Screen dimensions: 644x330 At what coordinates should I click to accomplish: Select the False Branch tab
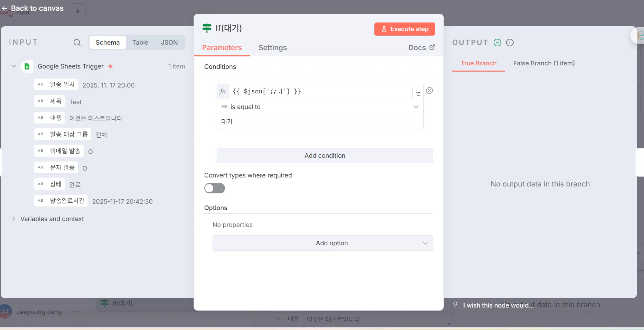pyautogui.click(x=544, y=63)
